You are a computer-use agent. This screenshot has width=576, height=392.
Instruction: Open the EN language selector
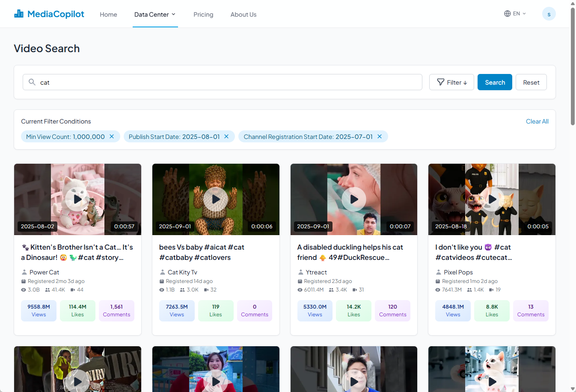[515, 14]
